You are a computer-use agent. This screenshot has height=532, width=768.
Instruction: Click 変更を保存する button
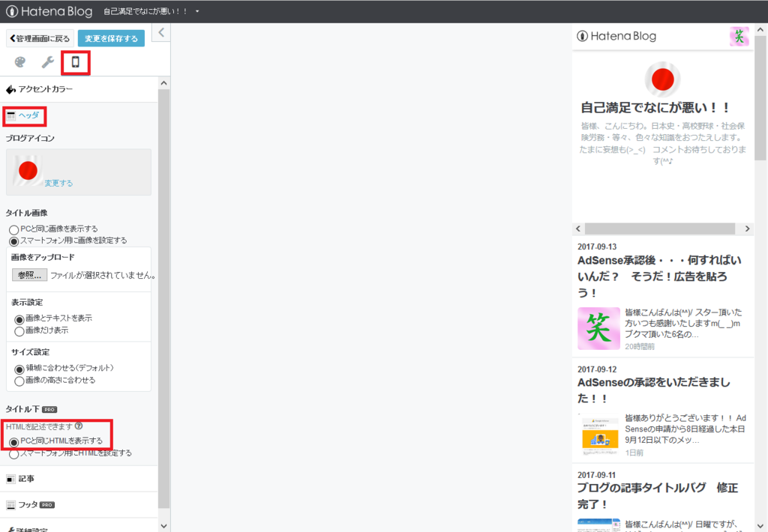pyautogui.click(x=111, y=38)
